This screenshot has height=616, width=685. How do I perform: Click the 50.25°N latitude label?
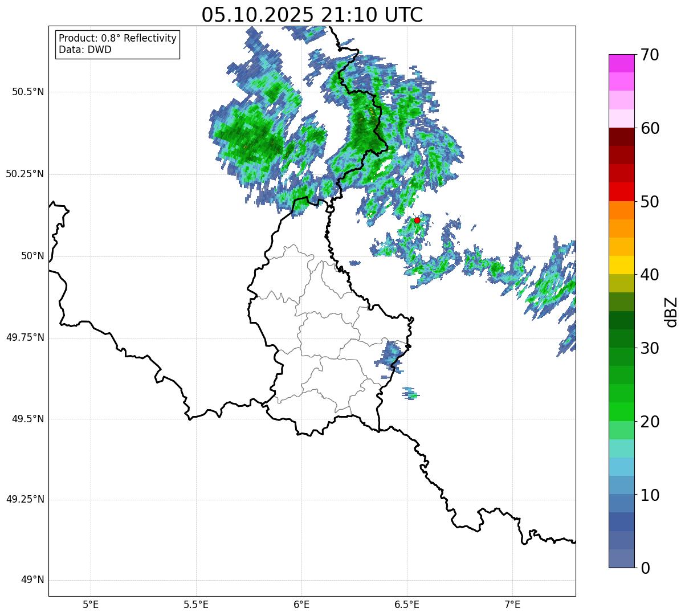pos(25,174)
